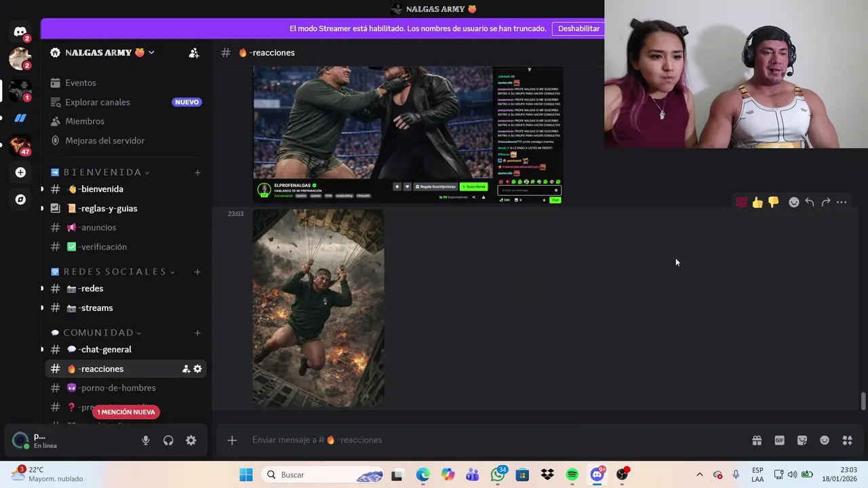The width and height of the screenshot is (868, 488).
Task: Create invite for reacciones channel
Action: [x=186, y=369]
